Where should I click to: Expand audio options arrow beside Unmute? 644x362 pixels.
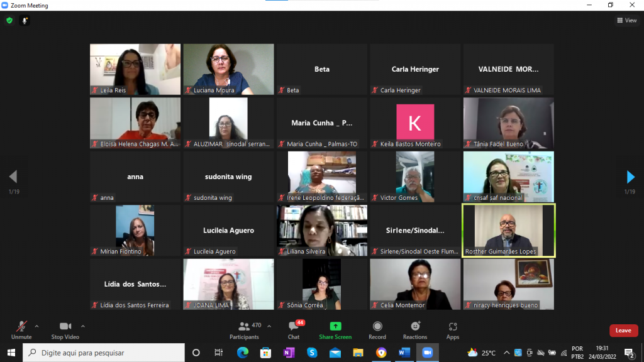pos(36,326)
